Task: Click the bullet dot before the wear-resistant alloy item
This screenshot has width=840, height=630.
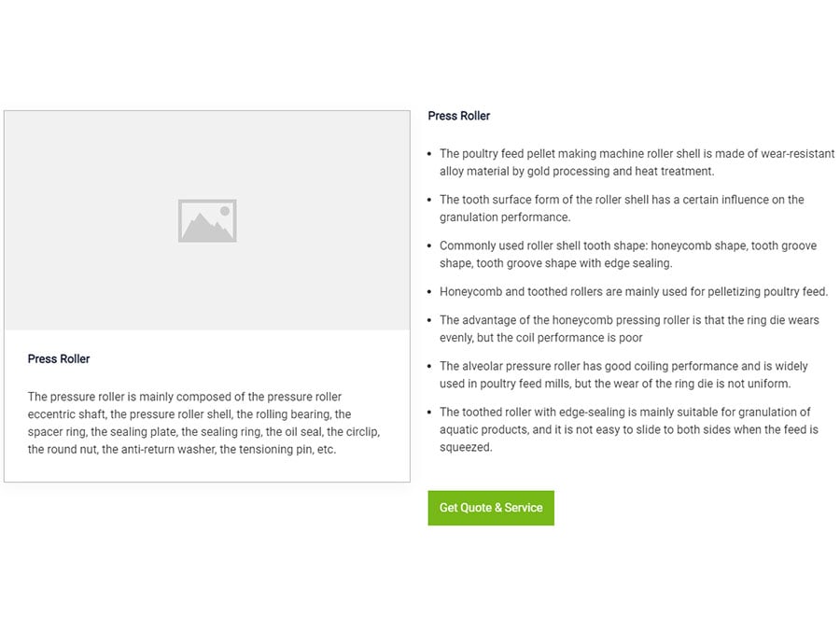Action: [x=429, y=154]
